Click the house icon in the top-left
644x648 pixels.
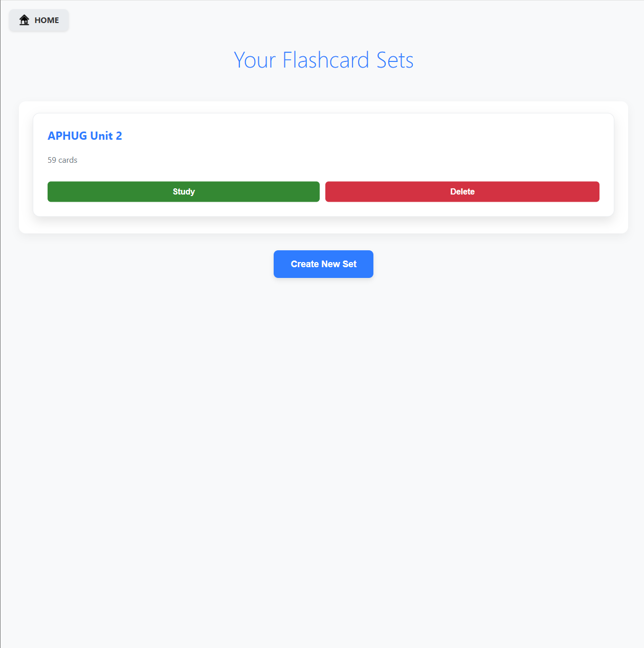coord(24,20)
